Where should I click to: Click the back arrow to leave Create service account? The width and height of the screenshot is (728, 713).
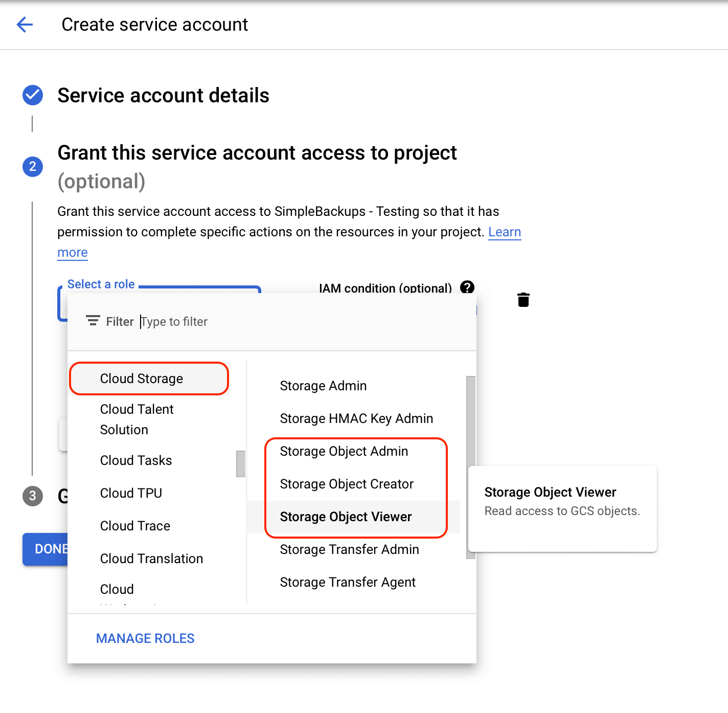[x=24, y=24]
